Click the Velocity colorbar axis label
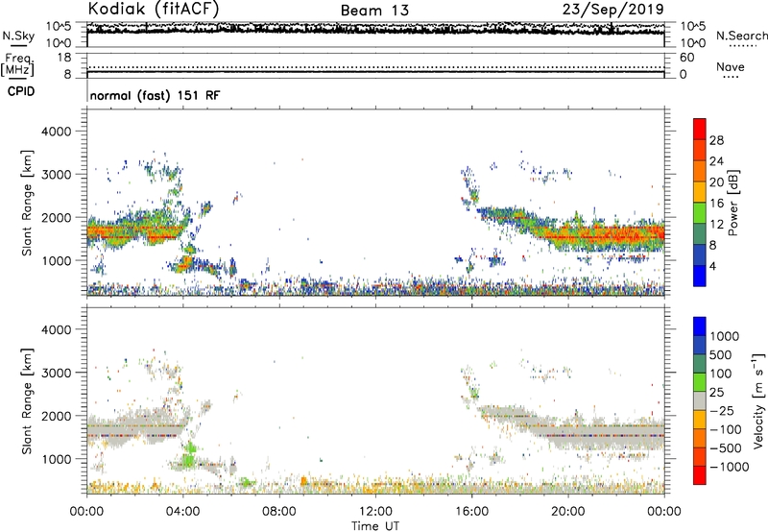The image size is (768, 532). click(758, 400)
